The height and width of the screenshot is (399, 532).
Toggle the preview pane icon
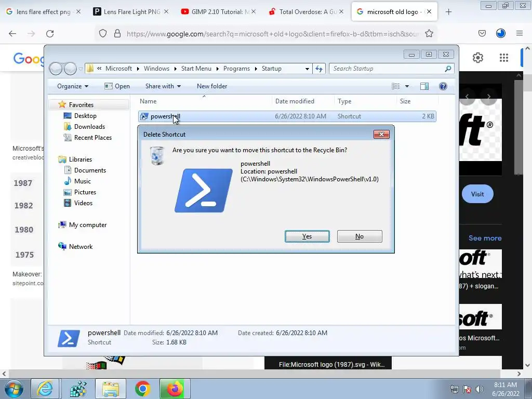pyautogui.click(x=424, y=86)
